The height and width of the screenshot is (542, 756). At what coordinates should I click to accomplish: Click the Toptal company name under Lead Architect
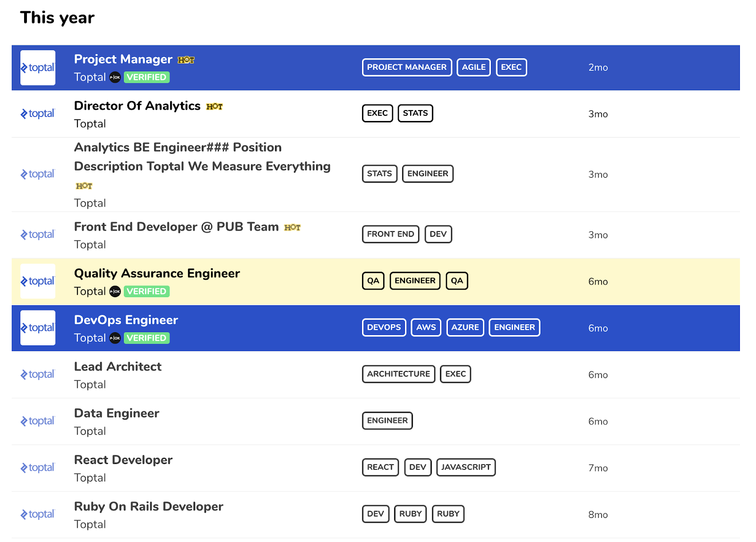90,385
